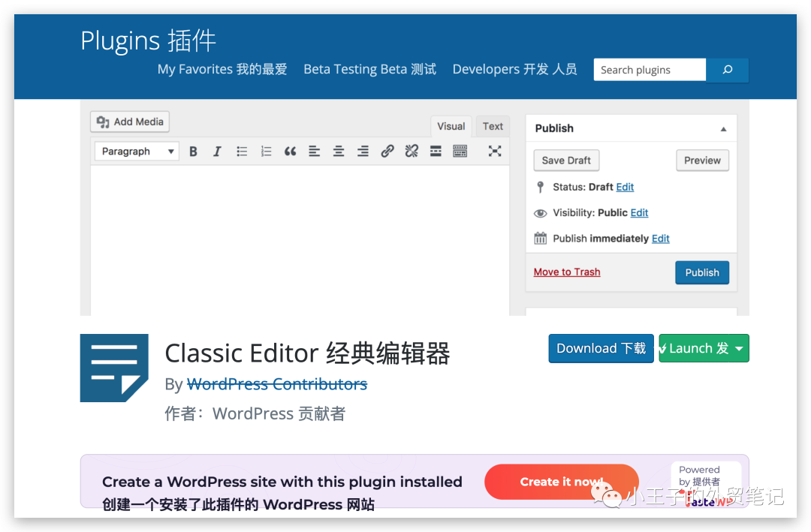Insert a blockquote
The image size is (811, 532).
coord(290,151)
